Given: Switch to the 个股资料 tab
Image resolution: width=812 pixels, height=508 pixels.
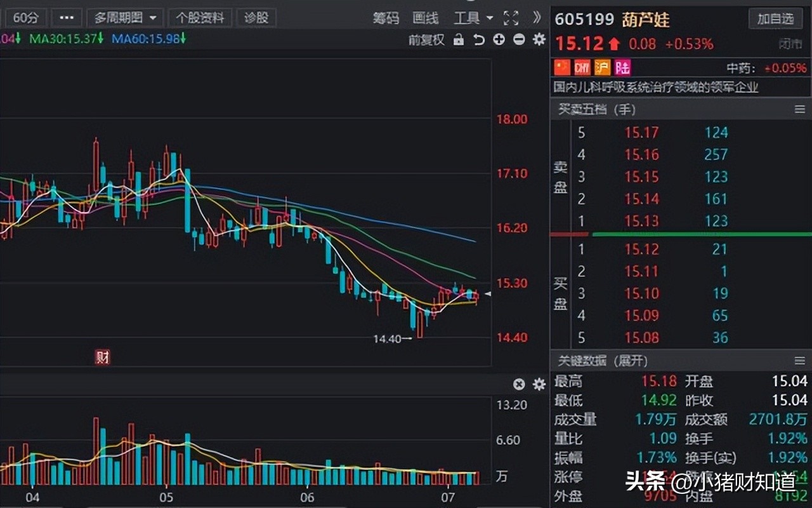Looking at the screenshot, I should tap(200, 17).
